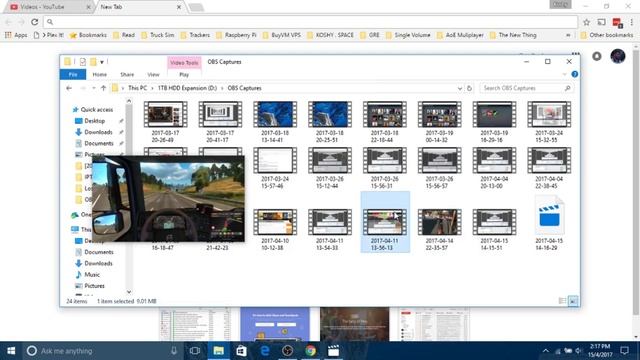Select the Music folder in the sidebar

92,275
